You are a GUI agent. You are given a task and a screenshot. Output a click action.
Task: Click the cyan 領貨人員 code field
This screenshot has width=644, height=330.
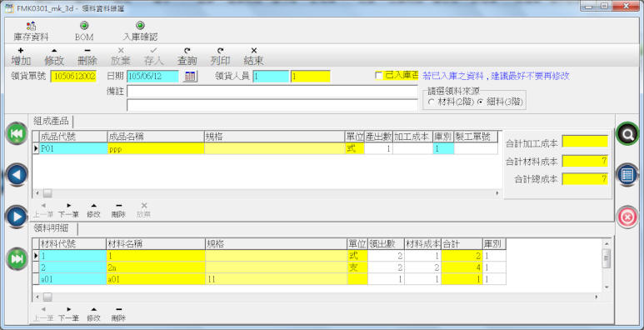coord(271,77)
